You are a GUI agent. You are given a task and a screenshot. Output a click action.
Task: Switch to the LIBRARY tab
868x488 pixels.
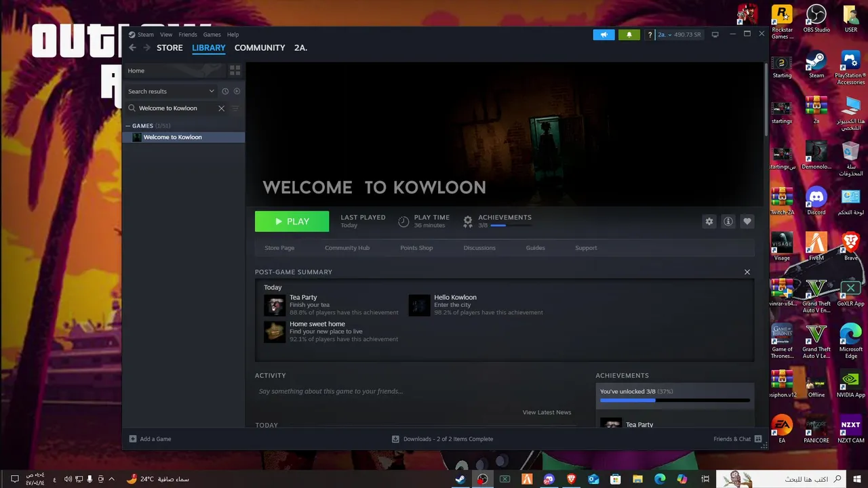pos(209,48)
